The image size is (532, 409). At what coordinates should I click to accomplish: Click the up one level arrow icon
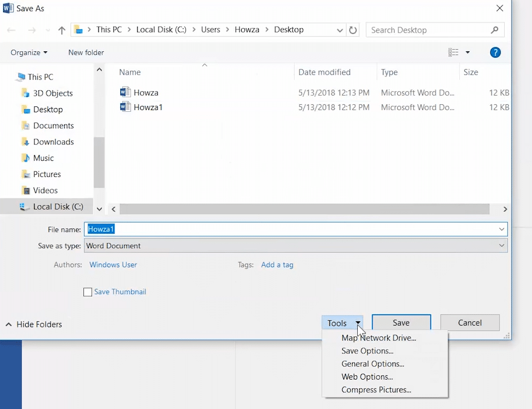61,30
